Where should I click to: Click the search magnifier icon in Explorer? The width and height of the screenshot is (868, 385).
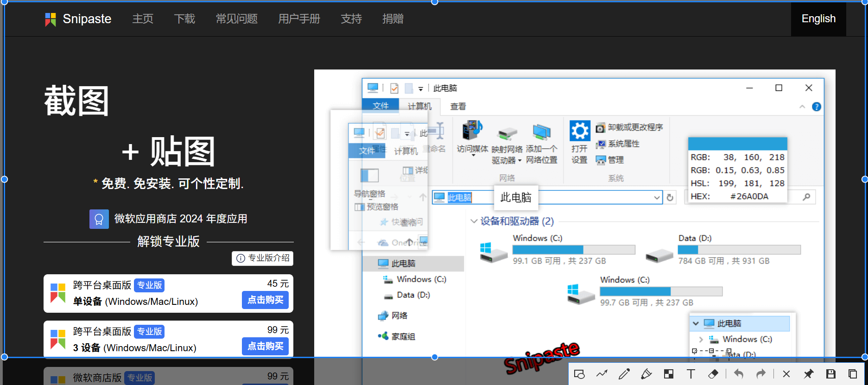[806, 197]
